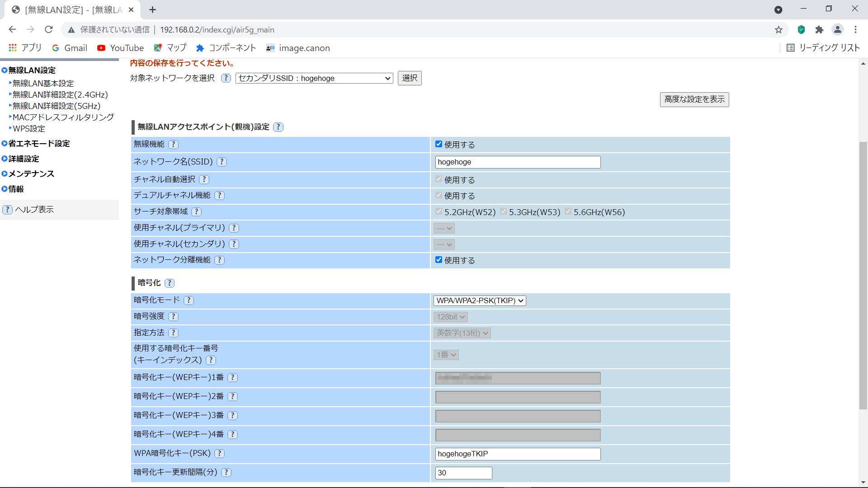The image size is (868, 488).
Task: Click 高度な設定を表示 button
Action: (x=694, y=99)
